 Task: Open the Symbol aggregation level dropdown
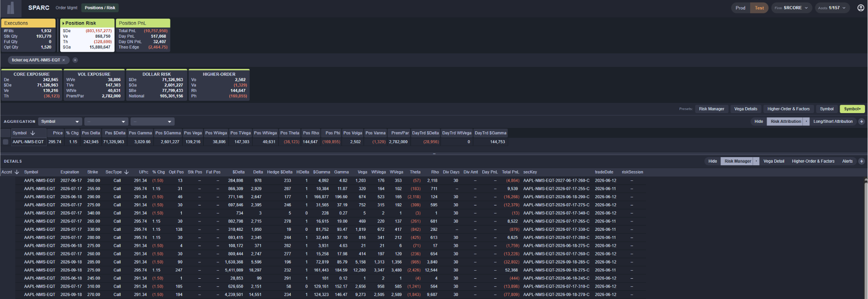60,122
